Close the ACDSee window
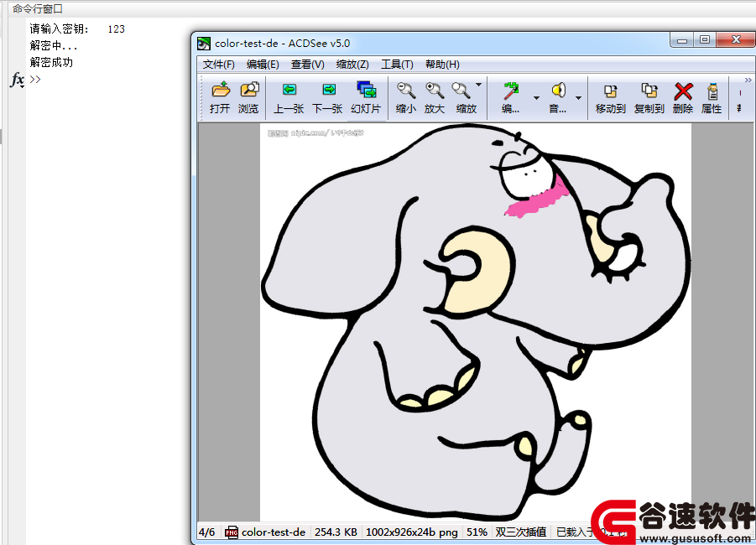Image resolution: width=756 pixels, height=545 pixels. point(736,40)
